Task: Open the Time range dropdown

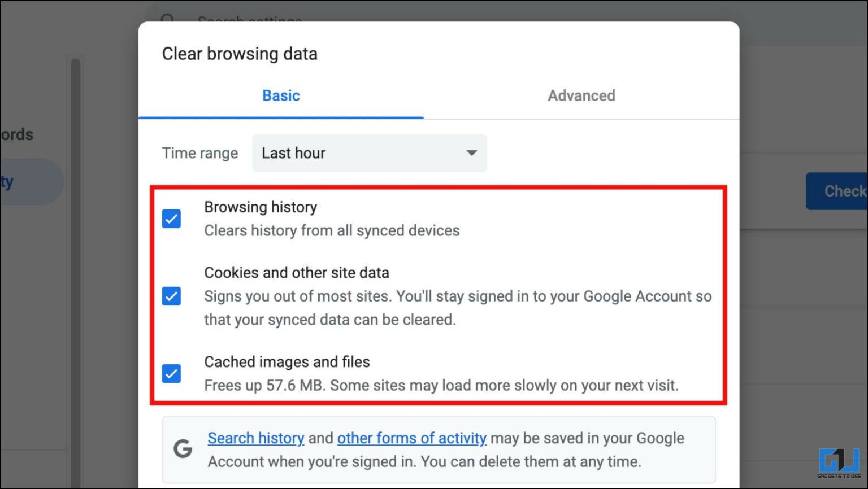Action: click(369, 153)
